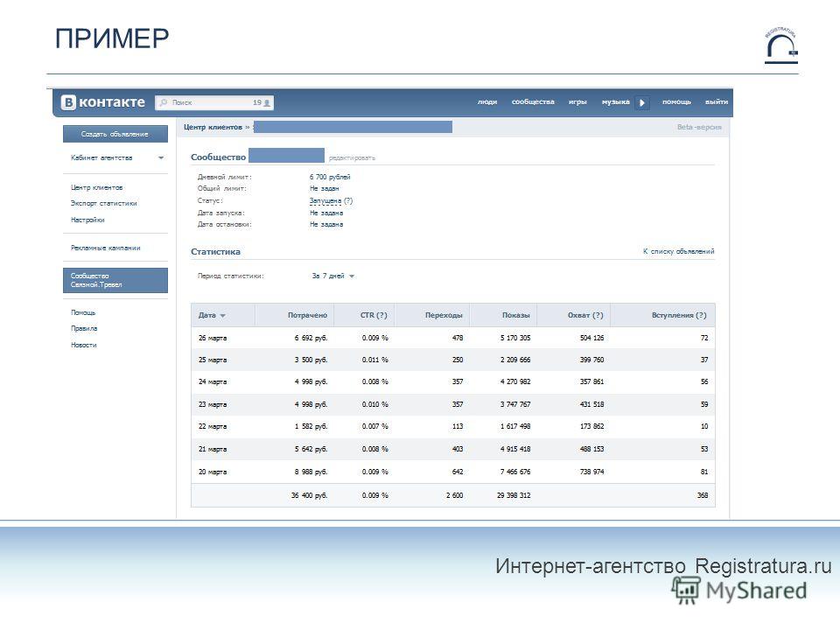
Task: Click the 24 марта date cell
Action: click(213, 382)
